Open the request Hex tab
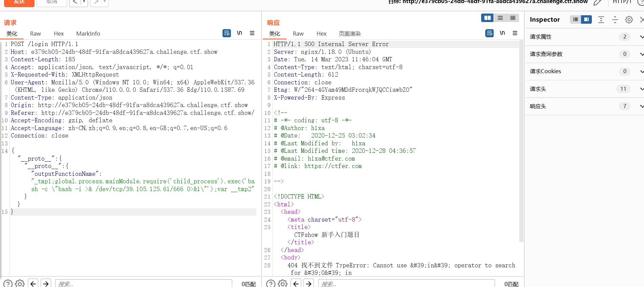Image resolution: width=644 pixels, height=287 pixels. (x=59, y=34)
